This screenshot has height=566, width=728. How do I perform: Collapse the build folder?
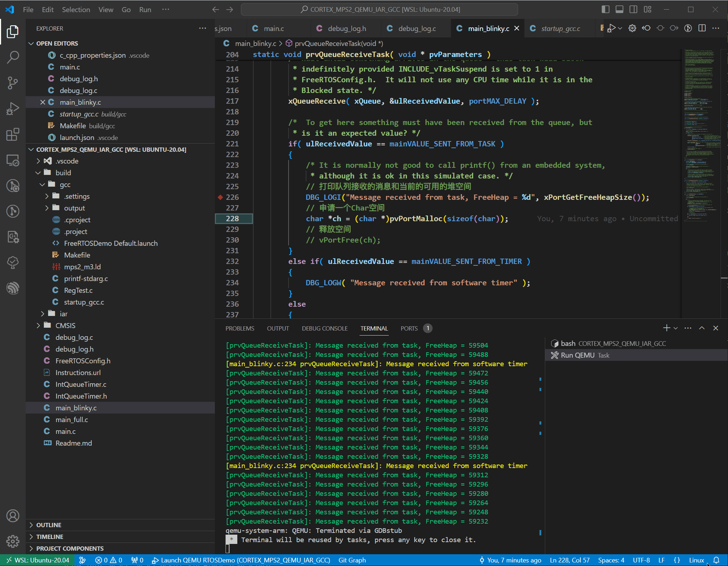click(38, 173)
